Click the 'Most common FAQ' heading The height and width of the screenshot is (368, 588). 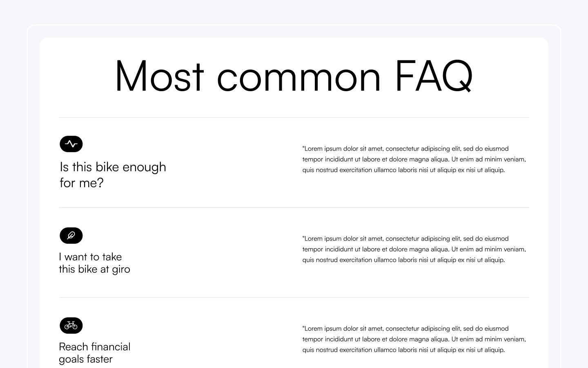click(x=294, y=76)
